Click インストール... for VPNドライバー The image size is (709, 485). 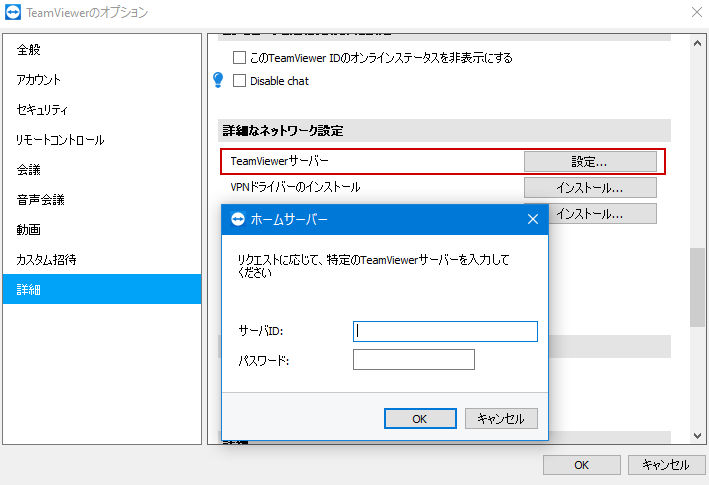pos(590,188)
